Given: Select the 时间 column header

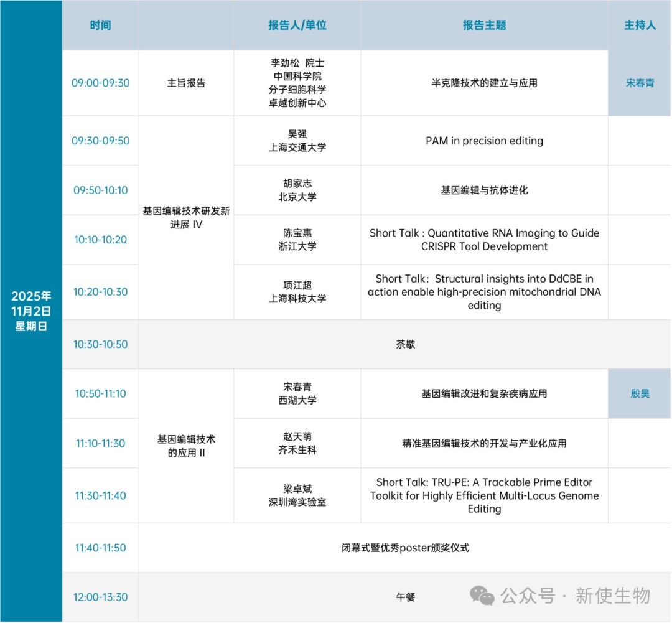Looking at the screenshot, I should pyautogui.click(x=100, y=26).
